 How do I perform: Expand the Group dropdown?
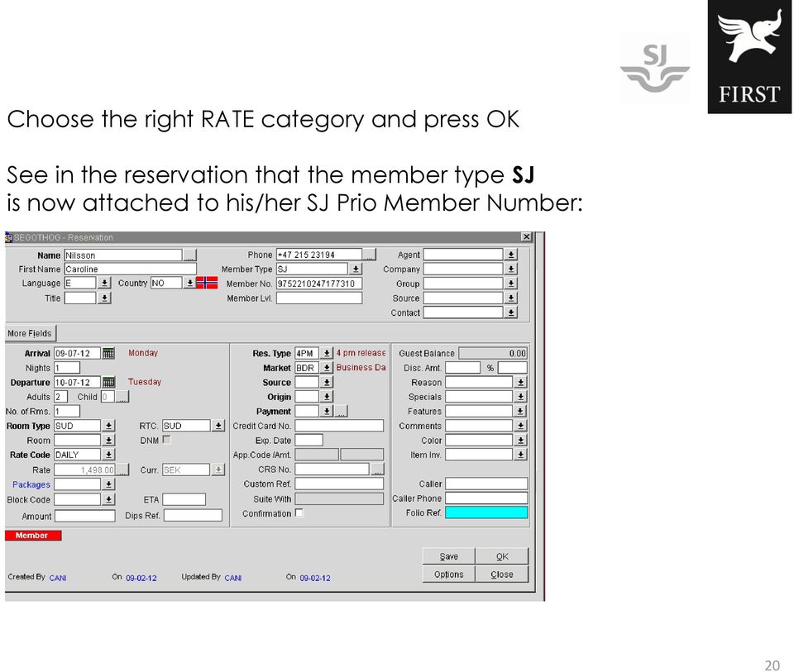point(511,284)
